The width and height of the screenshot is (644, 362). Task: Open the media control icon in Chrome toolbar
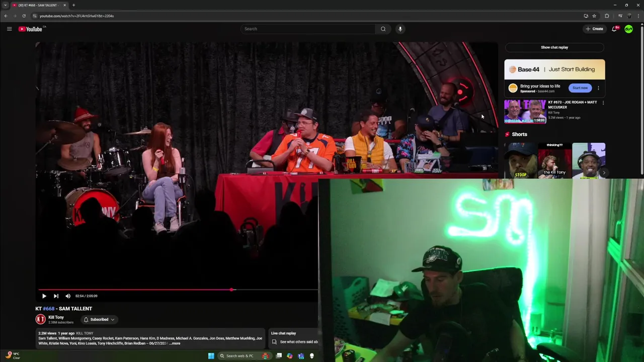click(620, 16)
